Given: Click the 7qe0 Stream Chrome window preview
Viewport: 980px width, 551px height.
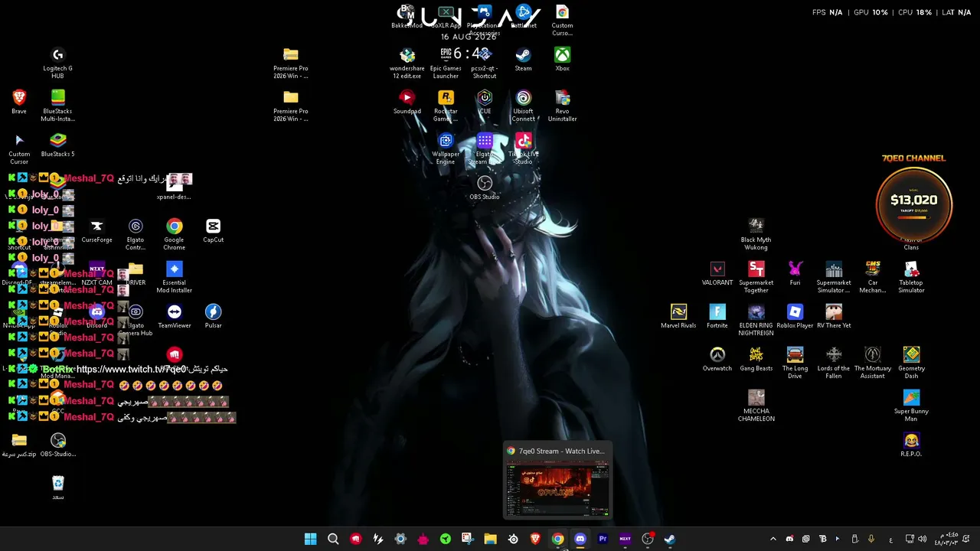Looking at the screenshot, I should (557, 481).
